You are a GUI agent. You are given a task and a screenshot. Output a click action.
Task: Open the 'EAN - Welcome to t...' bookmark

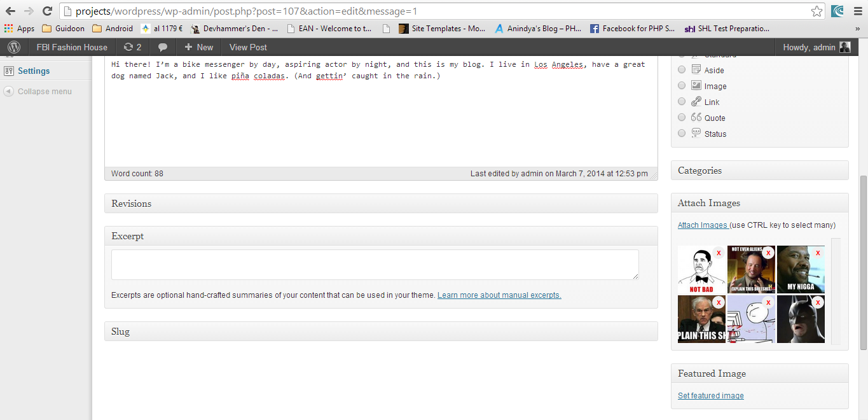click(x=329, y=29)
